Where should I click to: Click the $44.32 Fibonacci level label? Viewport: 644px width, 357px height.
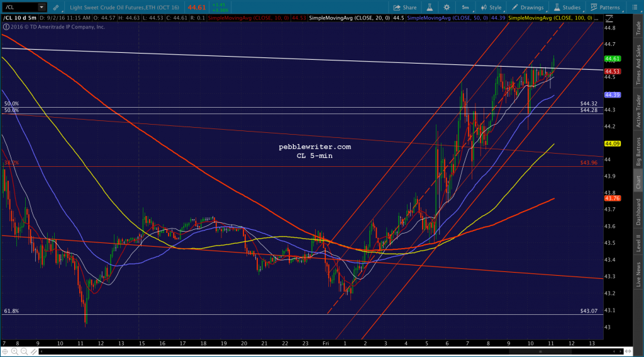589,103
